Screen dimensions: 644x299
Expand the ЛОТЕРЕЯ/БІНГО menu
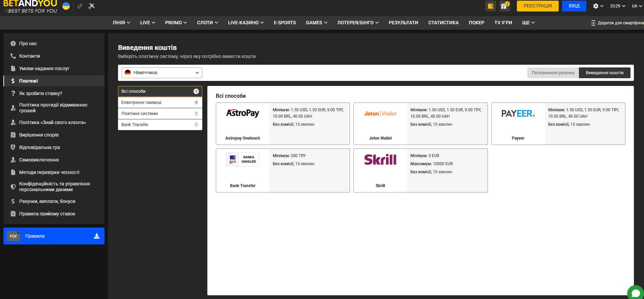point(358,23)
